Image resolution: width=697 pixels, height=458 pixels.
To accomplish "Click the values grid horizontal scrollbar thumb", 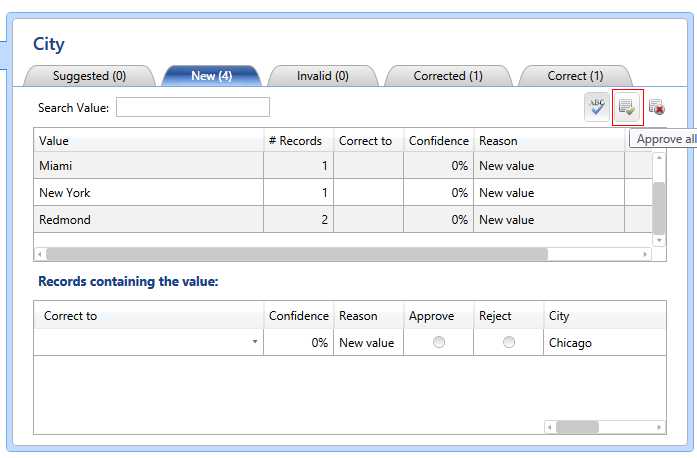I will tap(297, 254).
